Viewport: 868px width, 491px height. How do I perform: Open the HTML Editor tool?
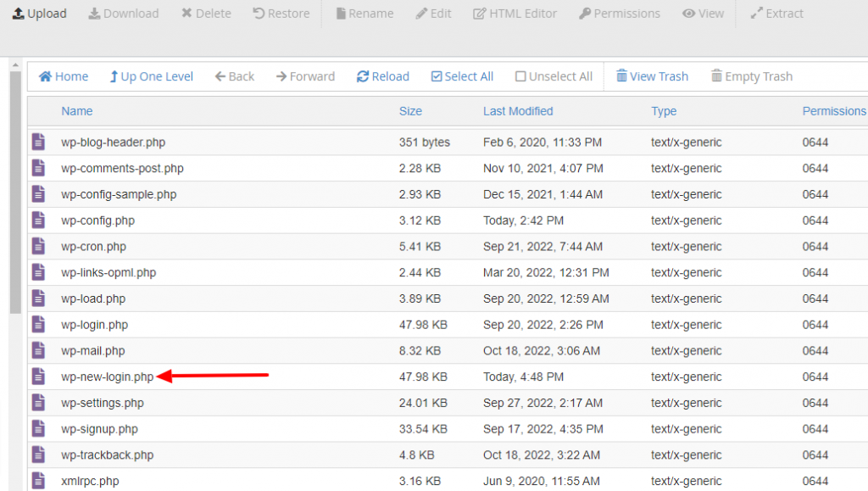point(515,14)
